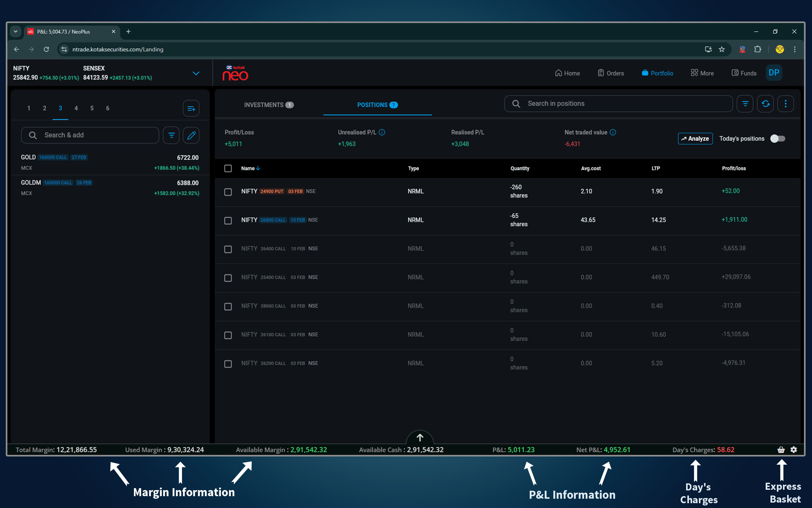Open the Funds page link
This screenshot has height=508, width=812.
click(x=744, y=73)
